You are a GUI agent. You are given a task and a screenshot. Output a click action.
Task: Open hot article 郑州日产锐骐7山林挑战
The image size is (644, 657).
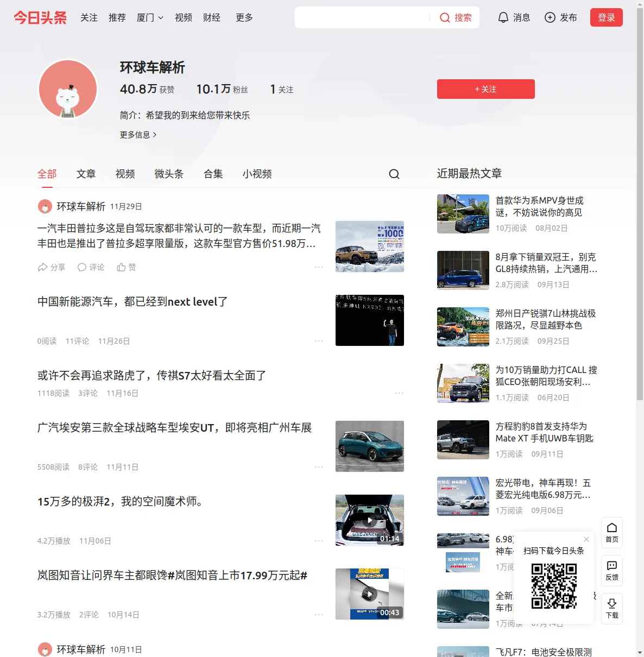(546, 319)
